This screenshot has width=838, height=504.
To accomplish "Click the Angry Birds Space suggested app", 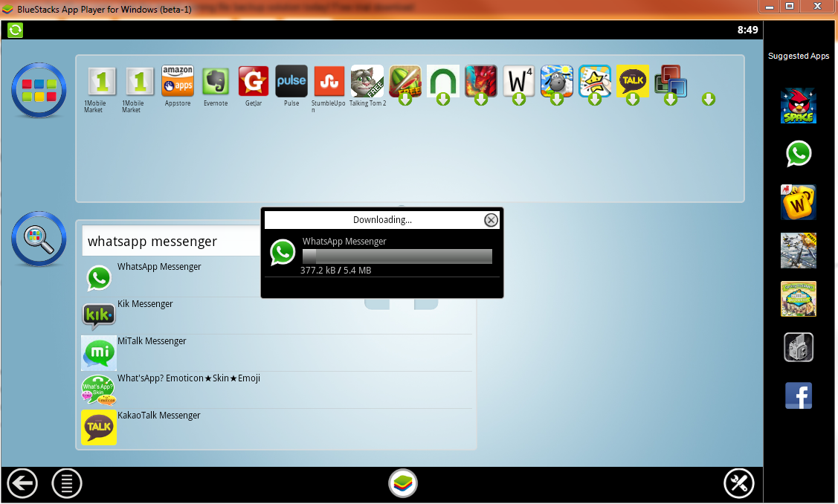I will tap(798, 106).
